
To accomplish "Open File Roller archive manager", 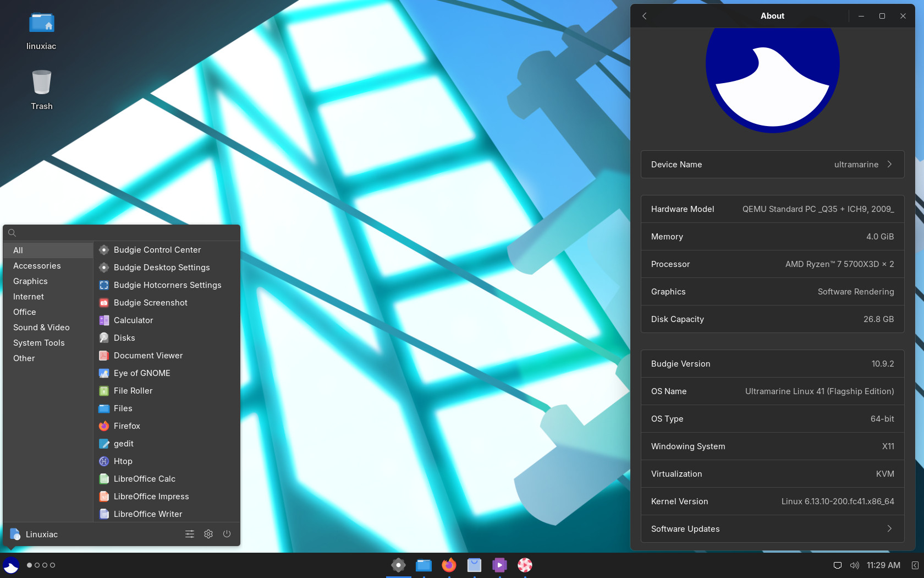I will [167, 391].
